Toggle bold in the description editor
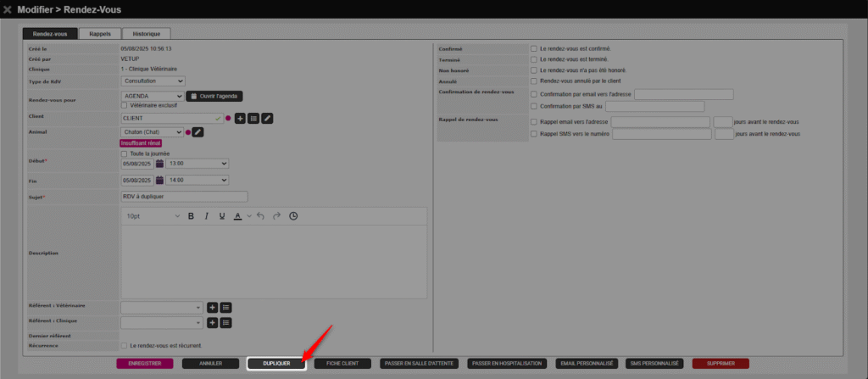Image resolution: width=868 pixels, height=379 pixels. tap(191, 216)
